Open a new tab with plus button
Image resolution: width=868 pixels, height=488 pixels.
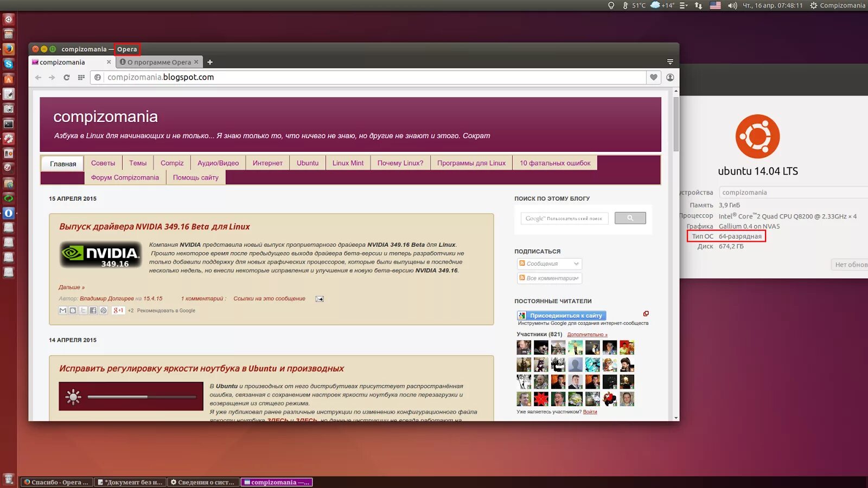(x=210, y=62)
